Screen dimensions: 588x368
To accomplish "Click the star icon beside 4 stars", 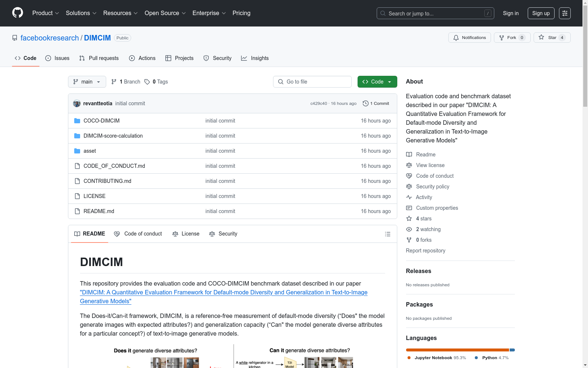I will coord(409,219).
